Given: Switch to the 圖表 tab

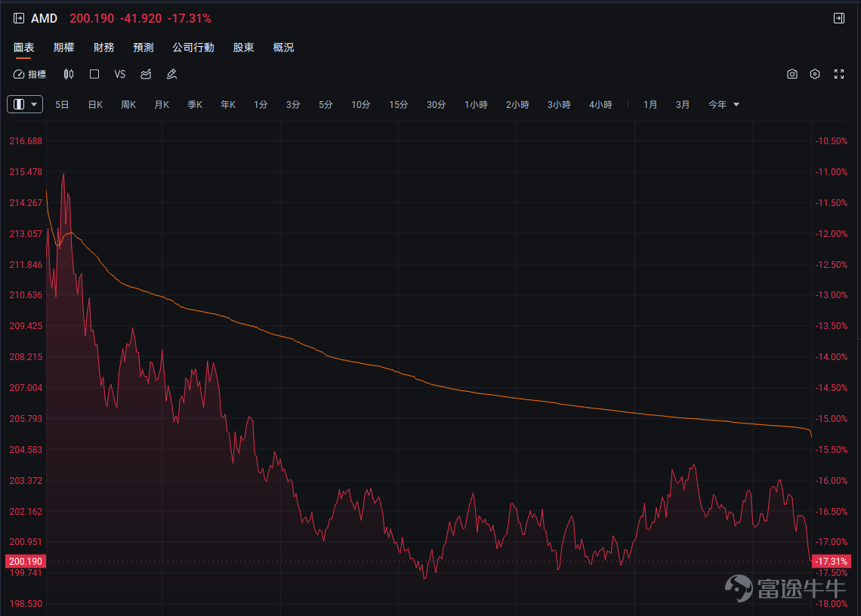Looking at the screenshot, I should pos(23,48).
